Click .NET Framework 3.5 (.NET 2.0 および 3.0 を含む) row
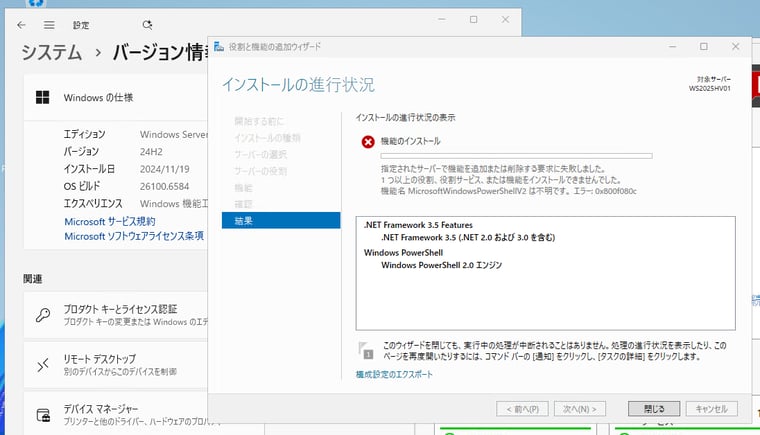 (x=468, y=238)
